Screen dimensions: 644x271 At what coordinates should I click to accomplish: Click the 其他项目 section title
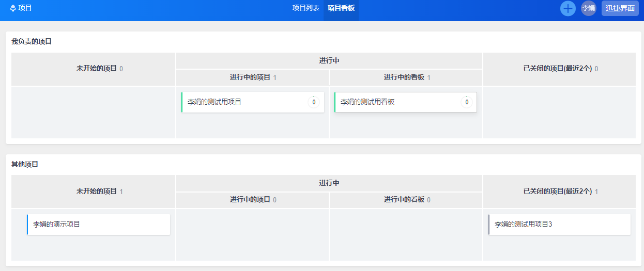[x=25, y=164]
